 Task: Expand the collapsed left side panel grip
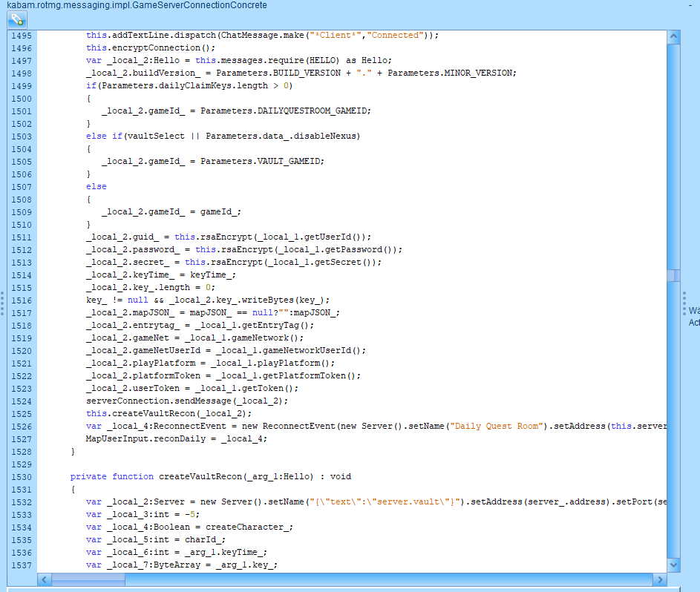(x=2, y=304)
